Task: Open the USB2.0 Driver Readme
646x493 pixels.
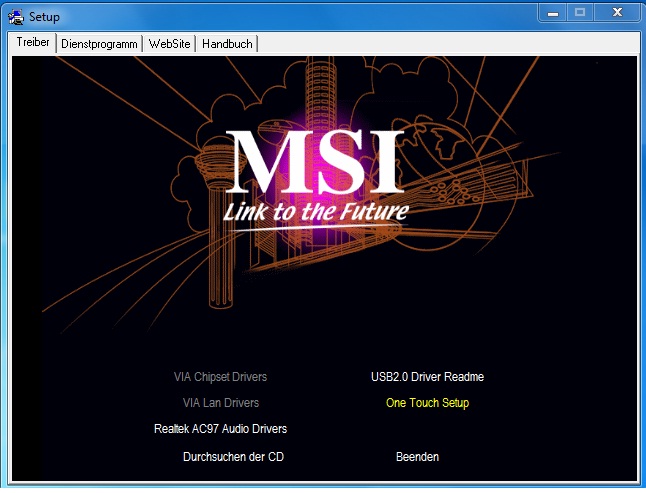Action: click(x=427, y=377)
